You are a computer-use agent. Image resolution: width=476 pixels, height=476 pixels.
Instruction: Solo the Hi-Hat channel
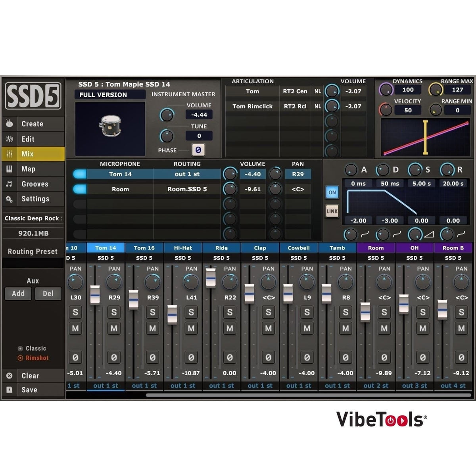191,312
